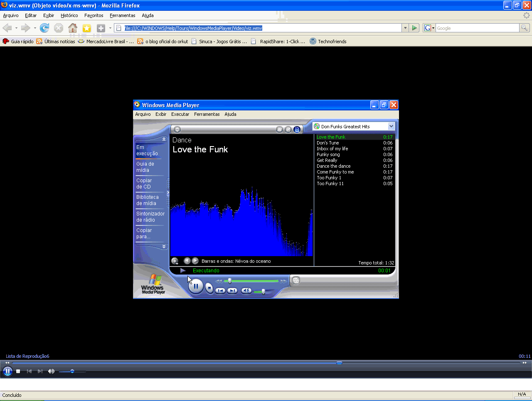Image resolution: width=532 pixels, height=401 pixels.
Task: Open Firefox Ferramentas menu
Action: [122, 15]
